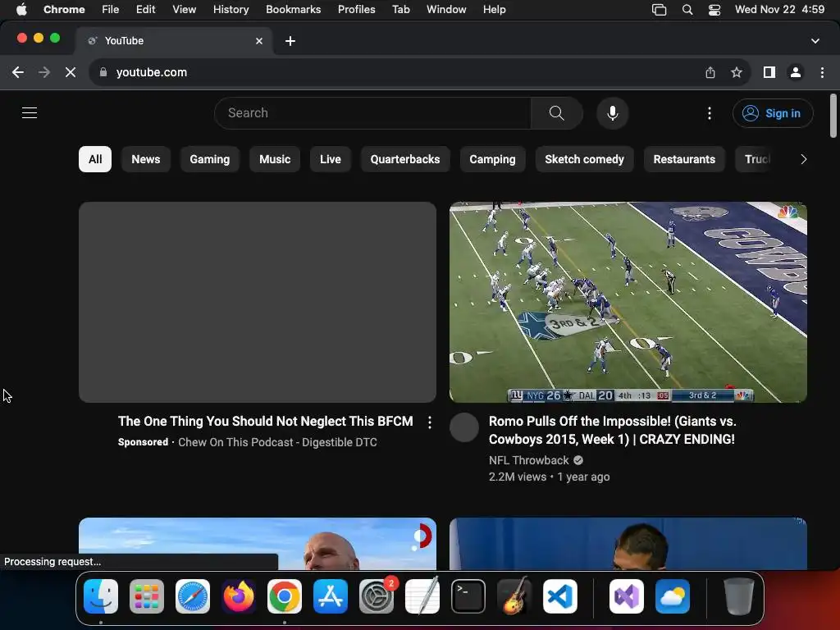Screen dimensions: 840x630
Task: Click NFL Throwback channel avatar circle
Action: pyautogui.click(x=464, y=427)
